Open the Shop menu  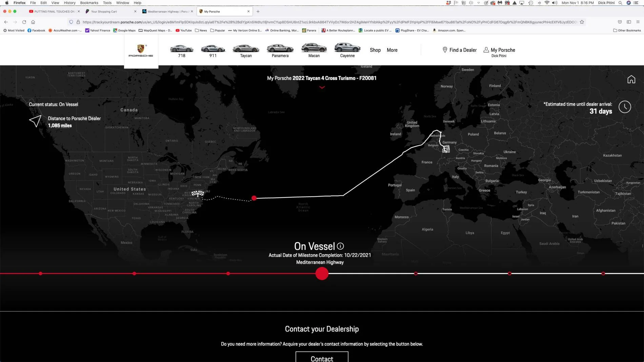pyautogui.click(x=375, y=50)
